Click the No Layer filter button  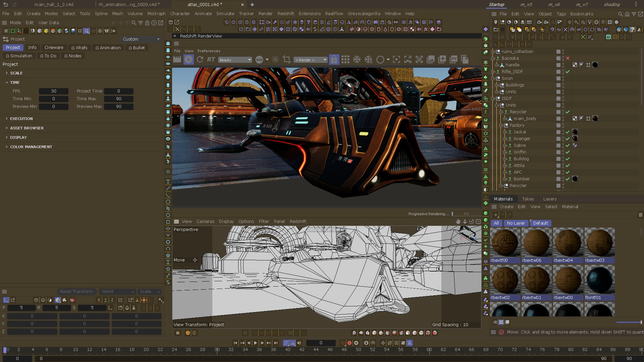point(516,223)
